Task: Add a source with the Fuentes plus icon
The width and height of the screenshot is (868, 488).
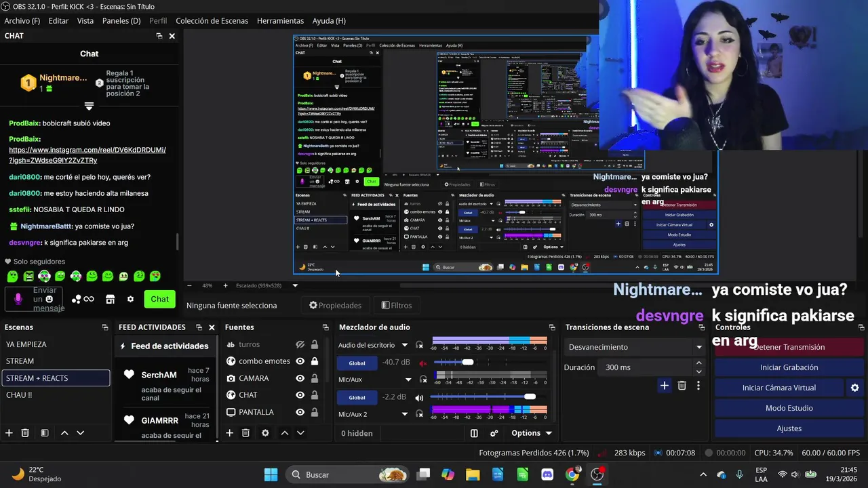Action: point(229,433)
